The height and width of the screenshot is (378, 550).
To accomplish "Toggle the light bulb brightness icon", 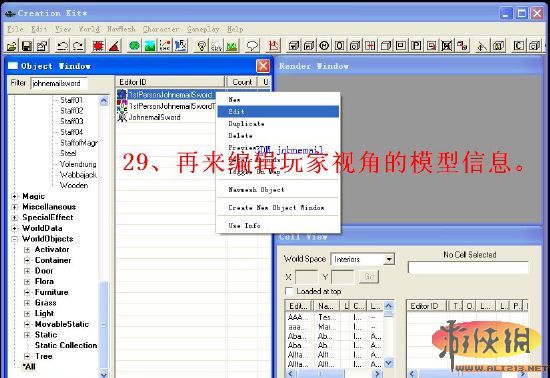I will pos(201,46).
